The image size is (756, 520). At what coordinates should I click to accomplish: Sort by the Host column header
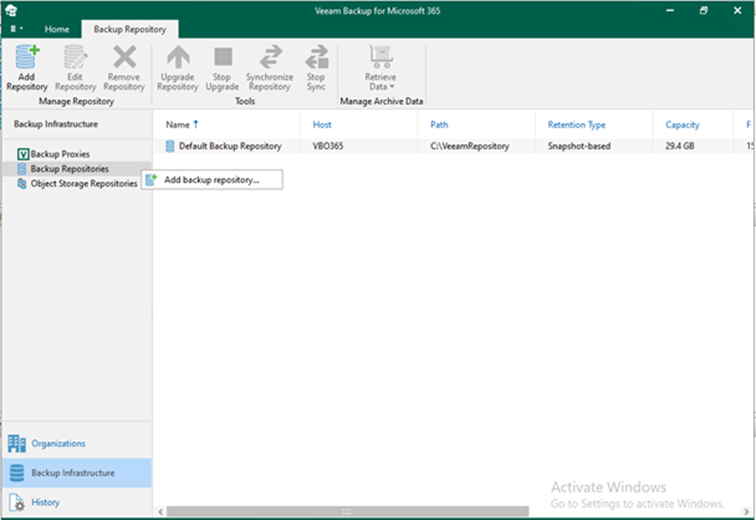point(322,125)
